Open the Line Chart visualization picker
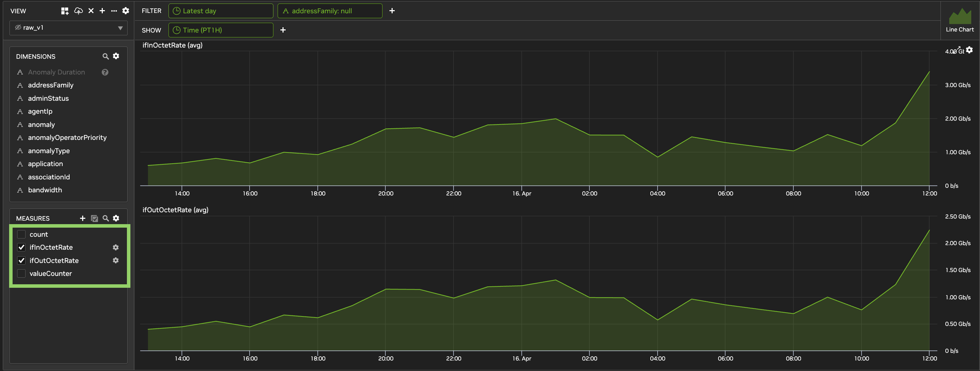 click(x=960, y=20)
